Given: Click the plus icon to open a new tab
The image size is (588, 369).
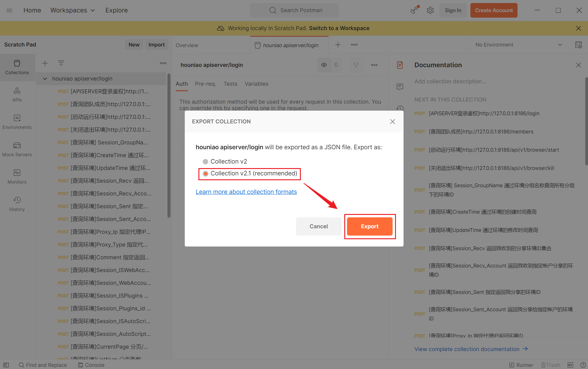Looking at the screenshot, I should 338,45.
